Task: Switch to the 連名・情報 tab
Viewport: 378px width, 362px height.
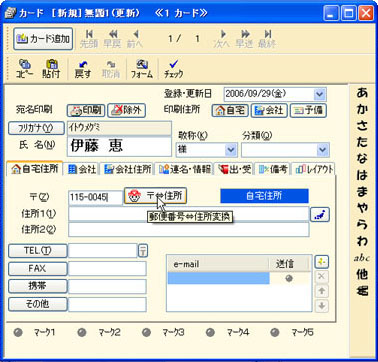Action: [x=185, y=169]
